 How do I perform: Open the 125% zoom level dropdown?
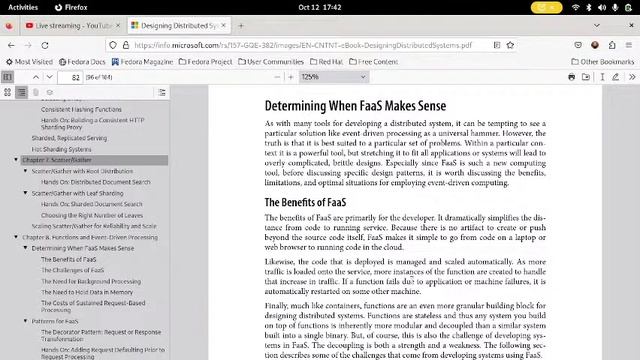point(334,77)
